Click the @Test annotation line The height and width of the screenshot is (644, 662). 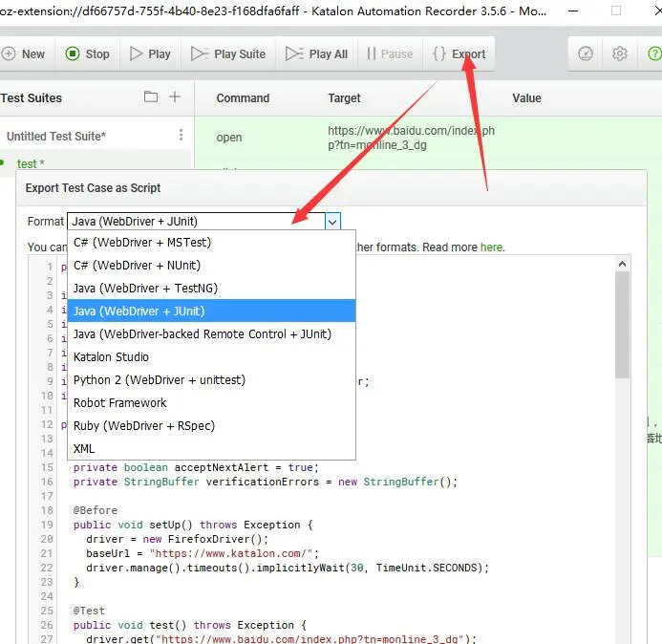89,612
